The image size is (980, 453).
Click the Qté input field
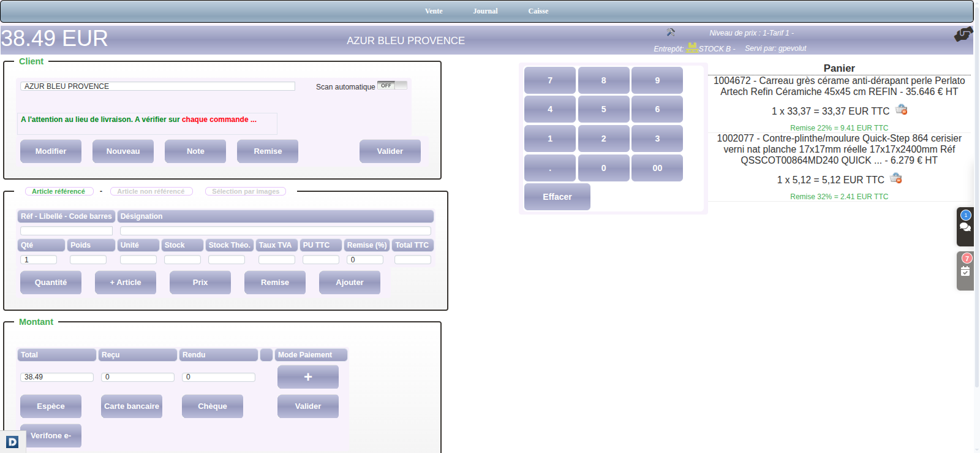tap(39, 260)
